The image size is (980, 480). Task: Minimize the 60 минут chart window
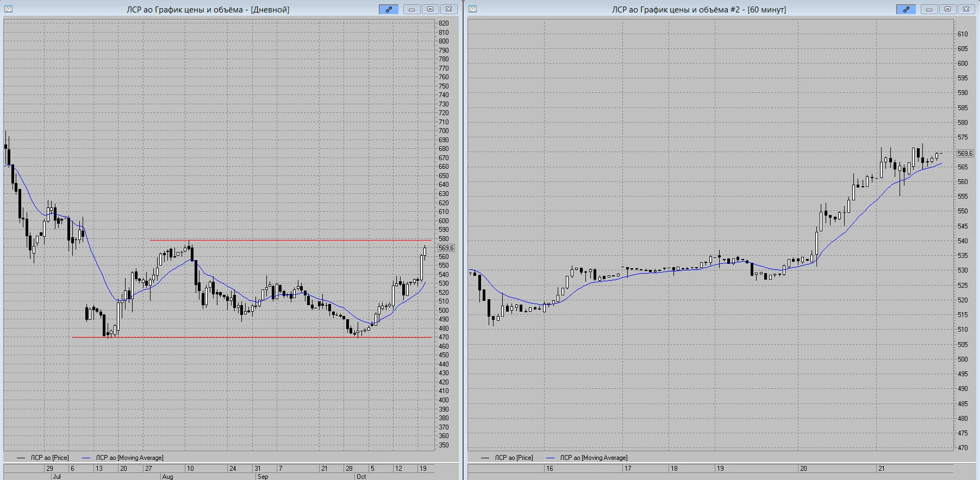tap(929, 9)
